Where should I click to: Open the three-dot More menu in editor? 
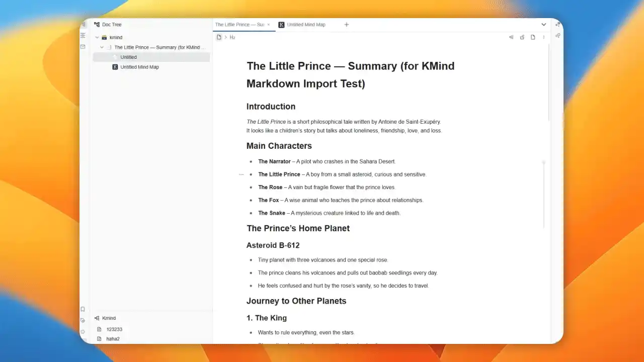(x=544, y=37)
